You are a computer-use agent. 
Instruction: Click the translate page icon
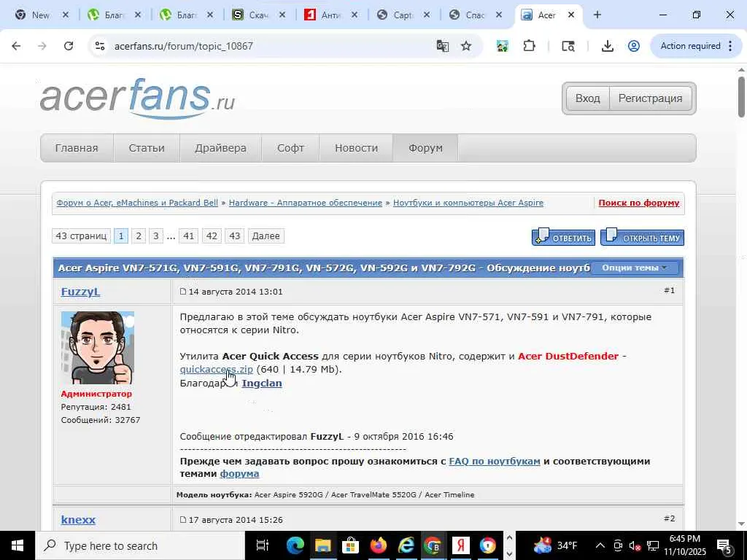443,46
